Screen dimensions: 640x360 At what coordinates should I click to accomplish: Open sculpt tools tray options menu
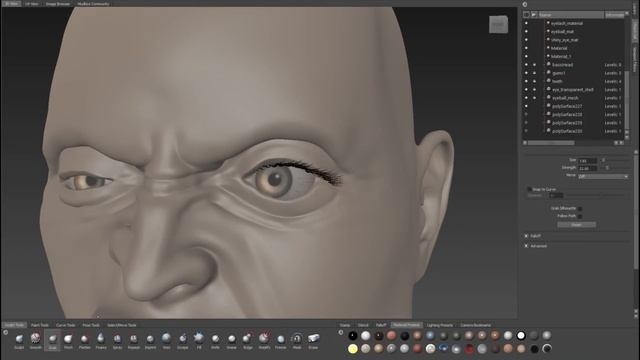(x=5, y=332)
